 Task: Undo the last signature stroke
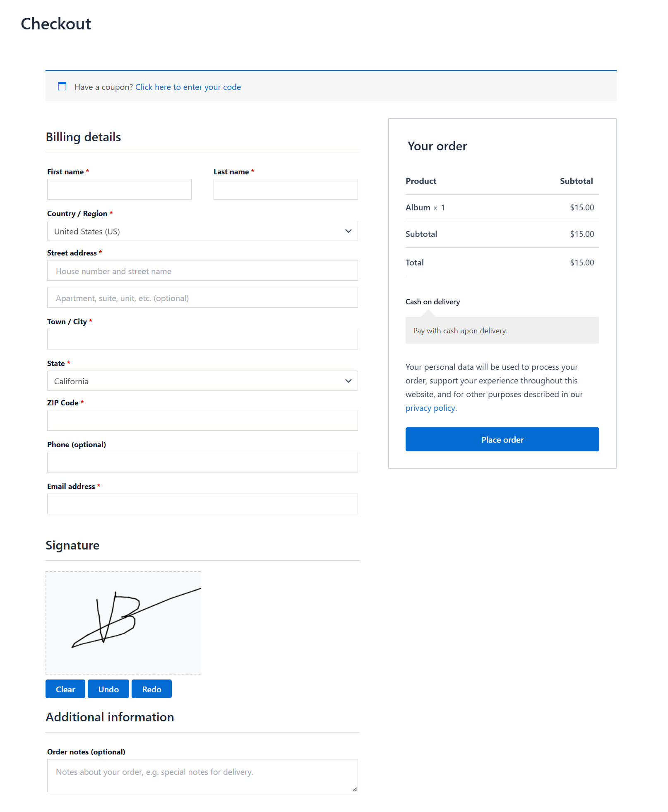point(108,689)
